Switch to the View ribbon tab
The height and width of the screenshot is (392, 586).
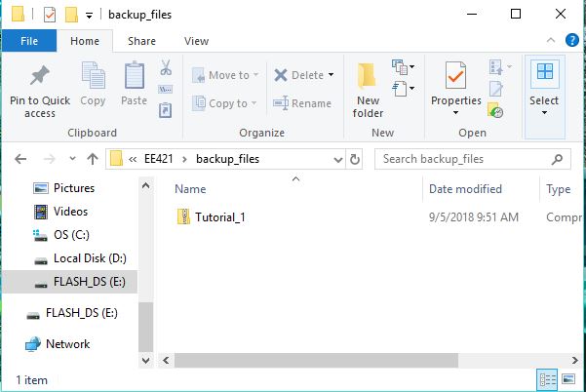196,41
